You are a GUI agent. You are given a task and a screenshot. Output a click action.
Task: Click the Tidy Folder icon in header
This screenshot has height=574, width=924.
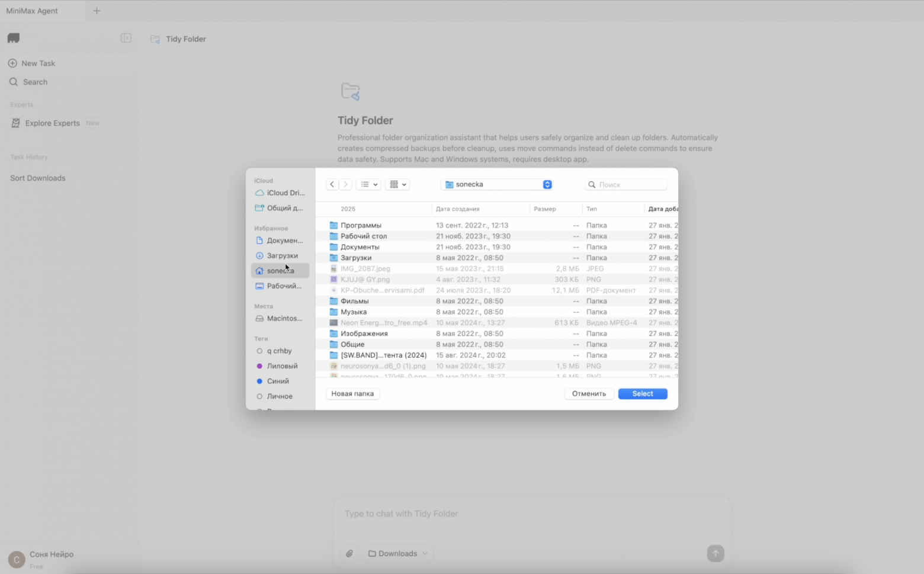(x=155, y=39)
